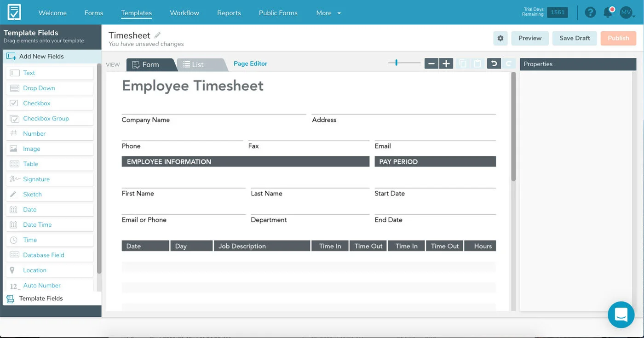Open the Page Editor
644x338 pixels.
(x=250, y=63)
